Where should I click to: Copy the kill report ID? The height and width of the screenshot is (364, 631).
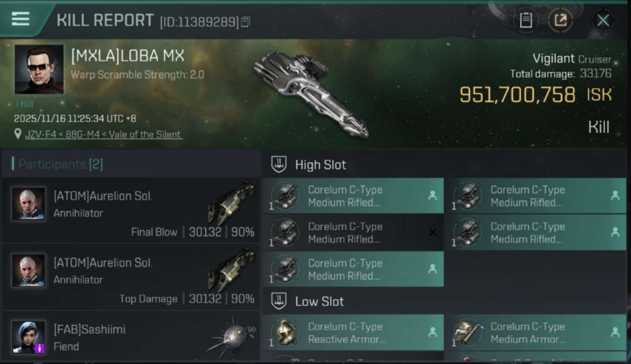(x=246, y=22)
